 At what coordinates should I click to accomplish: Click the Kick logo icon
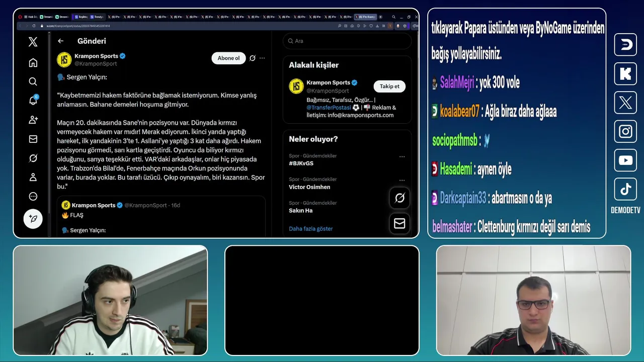(625, 74)
